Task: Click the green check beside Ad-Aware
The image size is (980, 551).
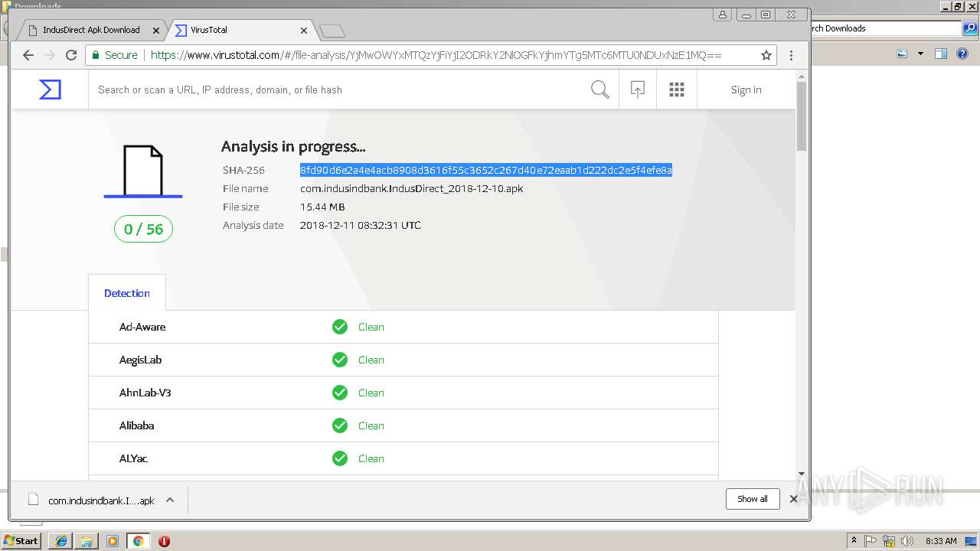Action: 340,327
